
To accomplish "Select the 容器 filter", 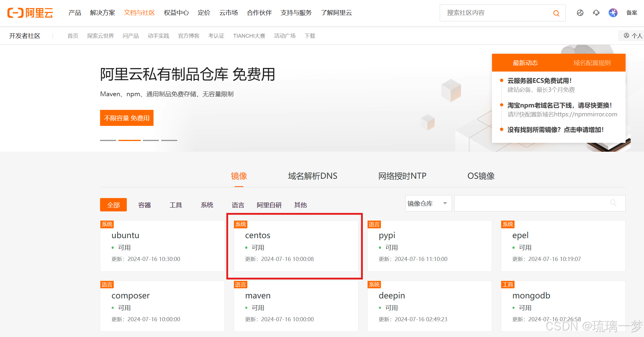I will pos(145,205).
